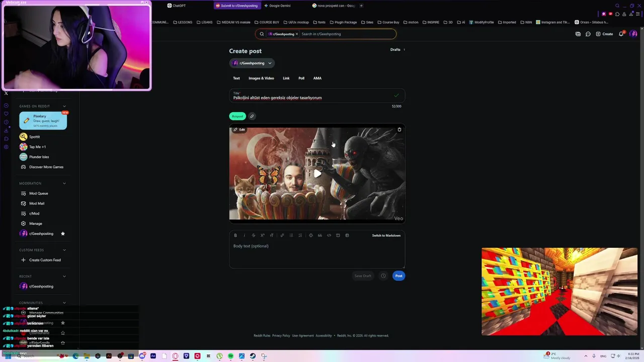The image size is (644, 362).
Task: Apply superscript formatting in body editor
Action: click(262, 235)
